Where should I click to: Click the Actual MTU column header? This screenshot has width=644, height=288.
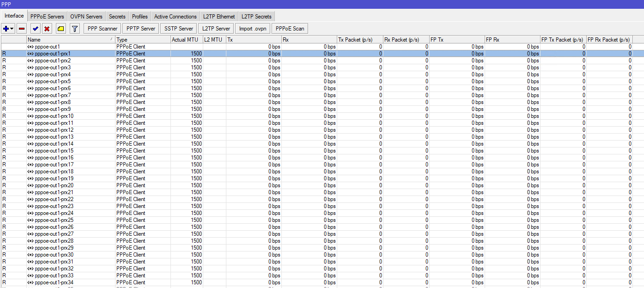[x=185, y=40]
